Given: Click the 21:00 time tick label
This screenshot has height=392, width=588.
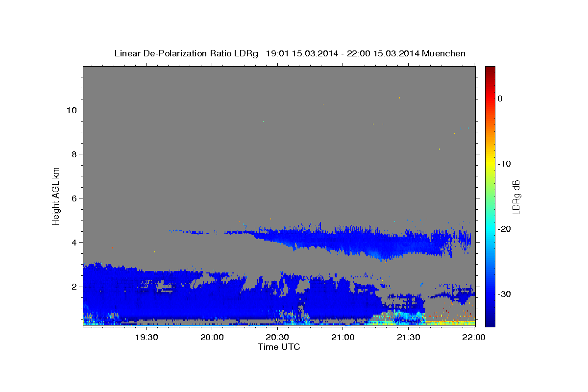Looking at the screenshot, I should 343,337.
